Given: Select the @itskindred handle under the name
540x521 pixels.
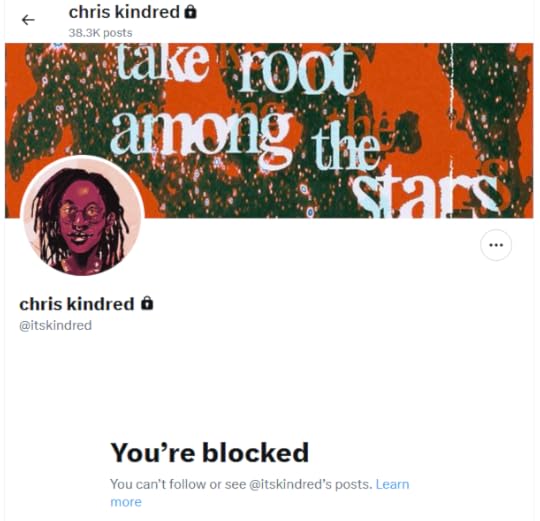Looking at the screenshot, I should pyautogui.click(x=55, y=325).
